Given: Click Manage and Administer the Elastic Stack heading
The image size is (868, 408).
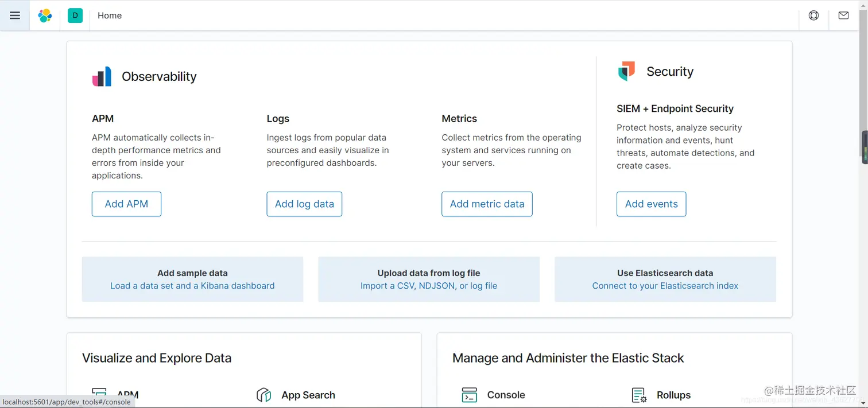Looking at the screenshot, I should tap(568, 358).
